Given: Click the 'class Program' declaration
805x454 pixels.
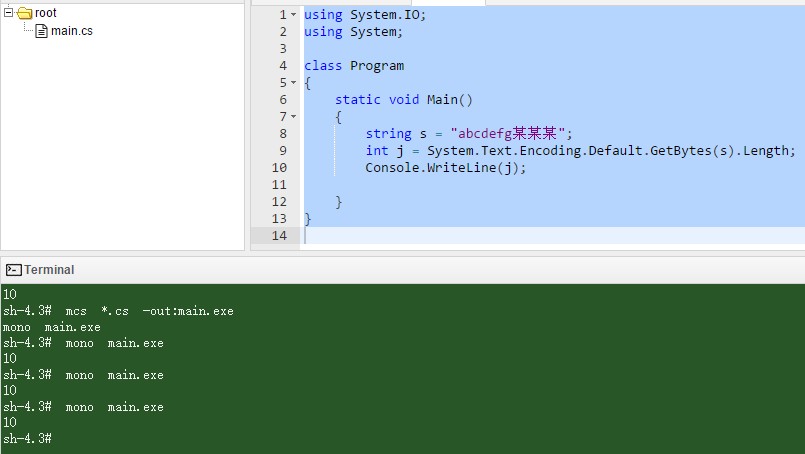Looking at the screenshot, I should 354,66.
